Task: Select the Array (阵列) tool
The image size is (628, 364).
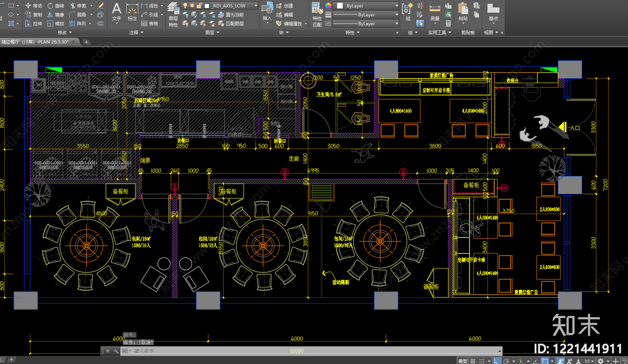Action: tap(78, 24)
